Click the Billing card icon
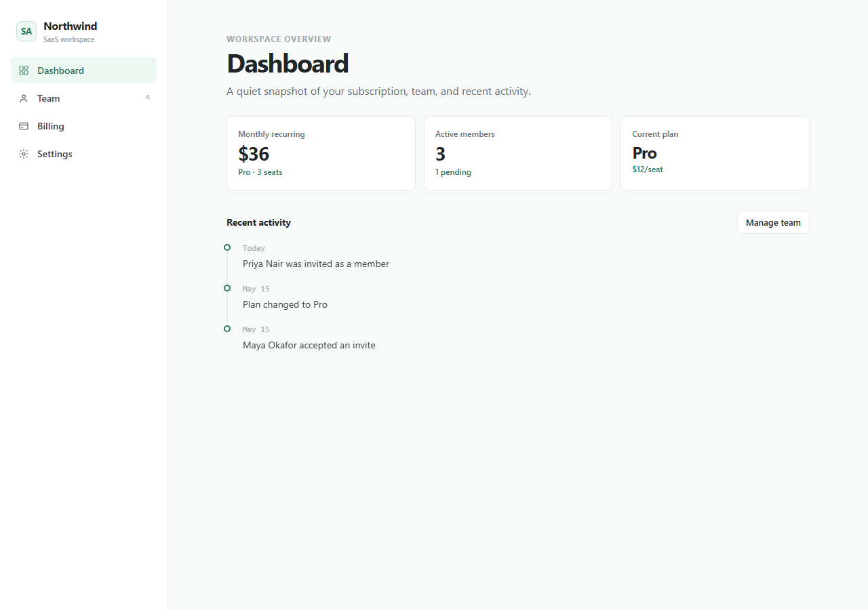 coord(24,126)
